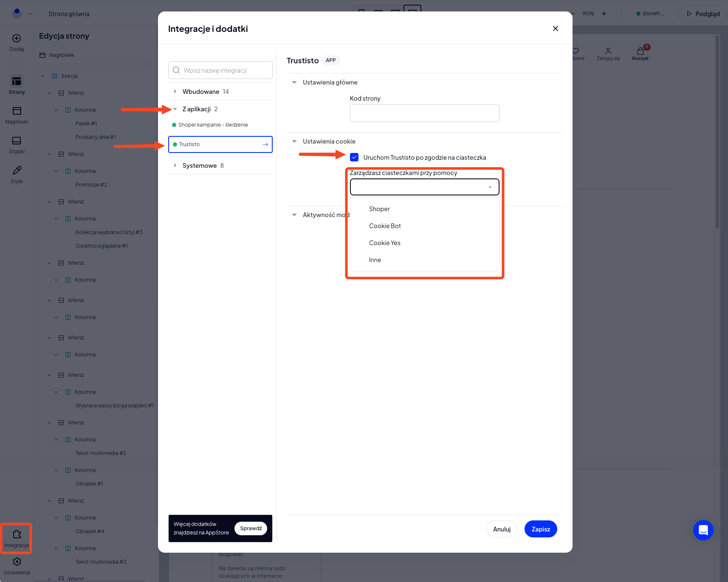The width and height of the screenshot is (728, 582).
Task: Uncheck Uruchom Trustisto po zgodzie na ciasteczka
Action: pos(354,157)
